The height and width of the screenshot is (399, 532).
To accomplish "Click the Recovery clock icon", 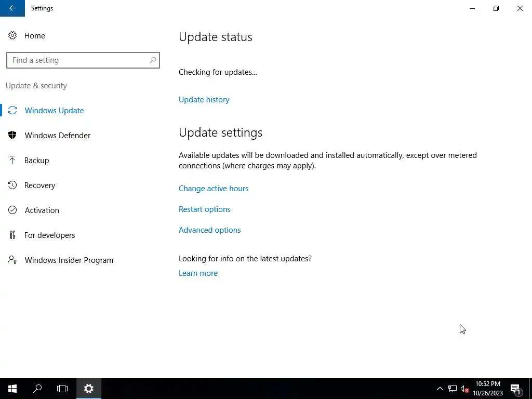I will click(x=12, y=185).
